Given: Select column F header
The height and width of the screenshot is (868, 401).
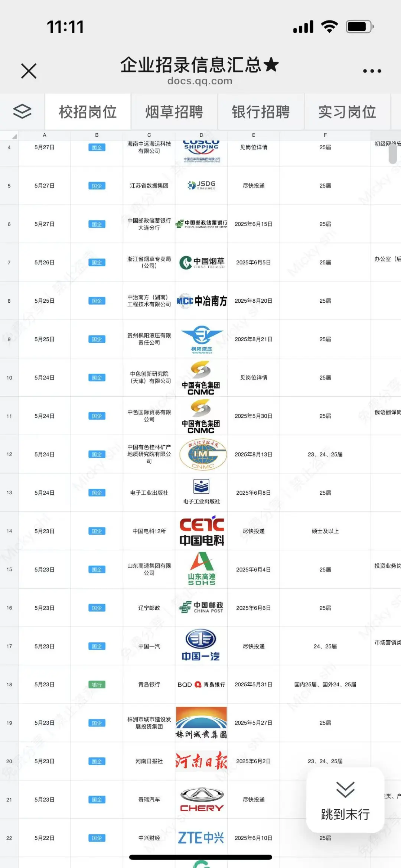Looking at the screenshot, I should 325,135.
